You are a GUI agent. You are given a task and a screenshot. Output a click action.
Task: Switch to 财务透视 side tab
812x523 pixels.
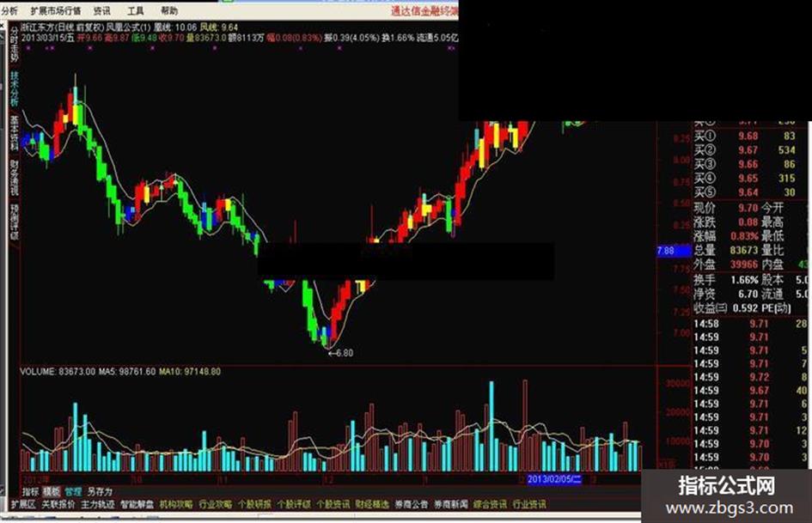14,178
